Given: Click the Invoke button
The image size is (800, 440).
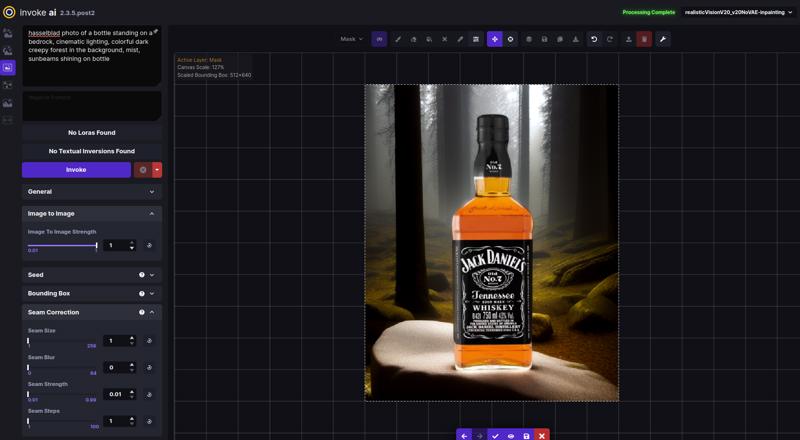Looking at the screenshot, I should pos(76,170).
